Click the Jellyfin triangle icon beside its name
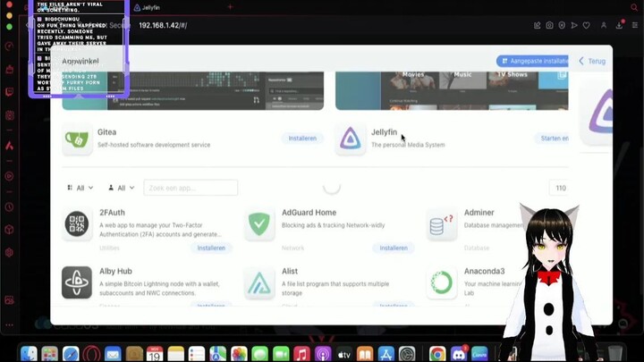644x362 pixels. (350, 139)
